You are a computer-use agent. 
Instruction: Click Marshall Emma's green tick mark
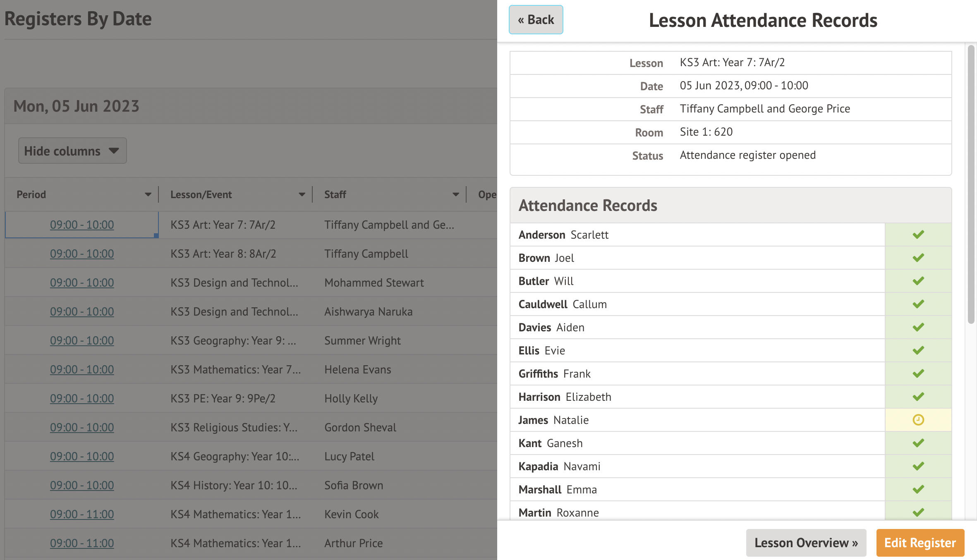pos(918,489)
